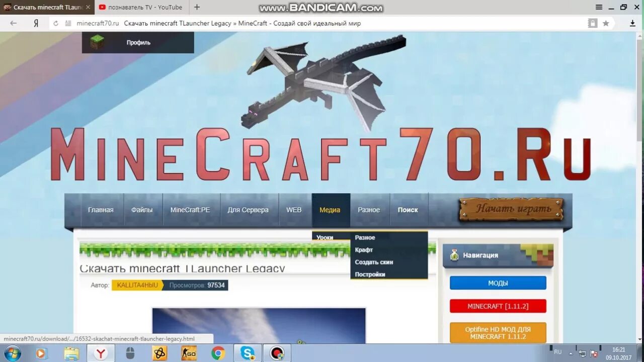Open the WEB menu item
The image size is (644, 362).
point(294,210)
